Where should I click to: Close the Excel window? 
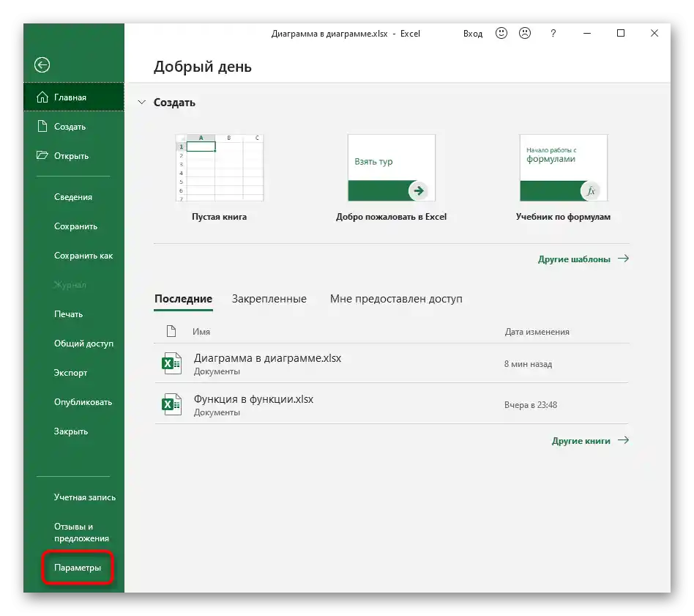pyautogui.click(x=654, y=33)
